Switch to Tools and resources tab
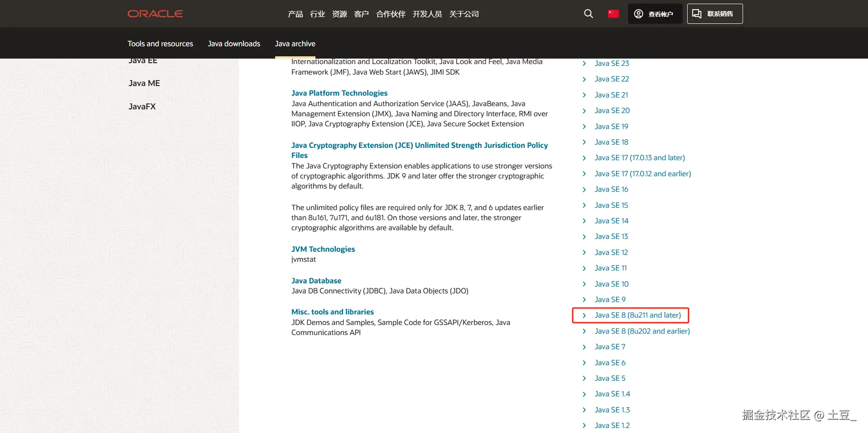Viewport: 868px width, 433px height. 160,43
